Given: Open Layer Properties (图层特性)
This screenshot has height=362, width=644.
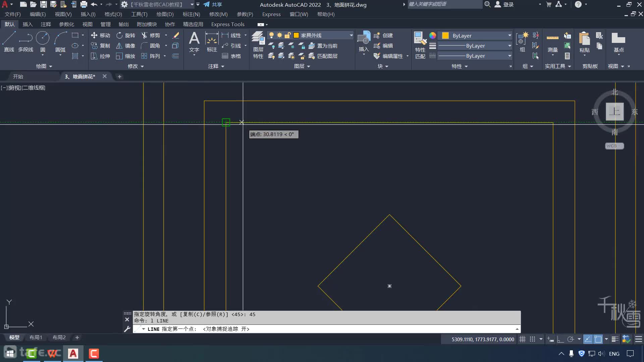Looking at the screenshot, I should [x=258, y=45].
